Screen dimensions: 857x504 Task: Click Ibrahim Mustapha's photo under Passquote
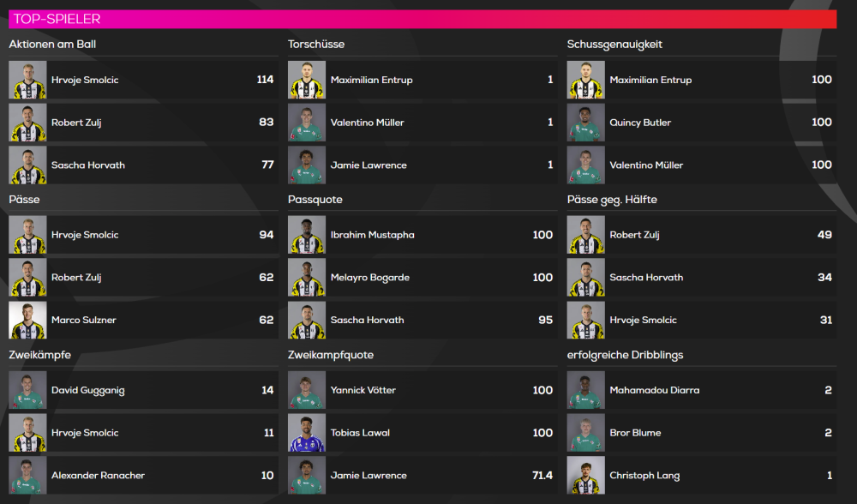tap(307, 235)
